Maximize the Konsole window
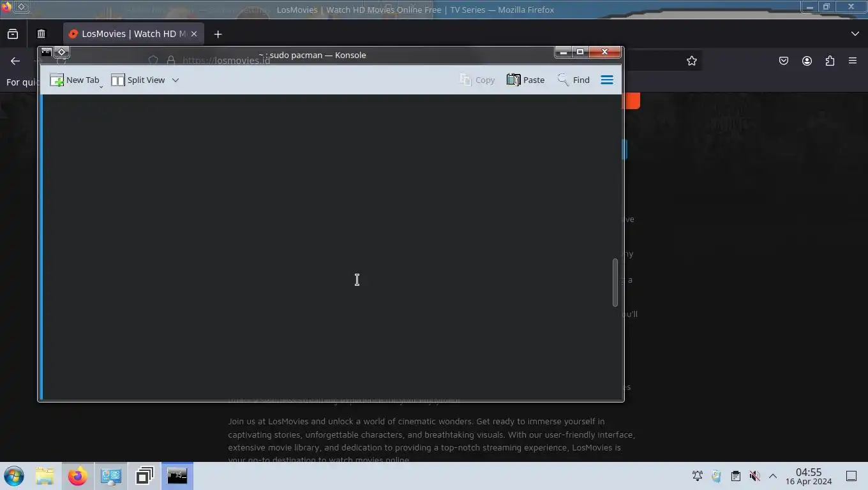Viewport: 868px width, 490px height. click(x=580, y=52)
